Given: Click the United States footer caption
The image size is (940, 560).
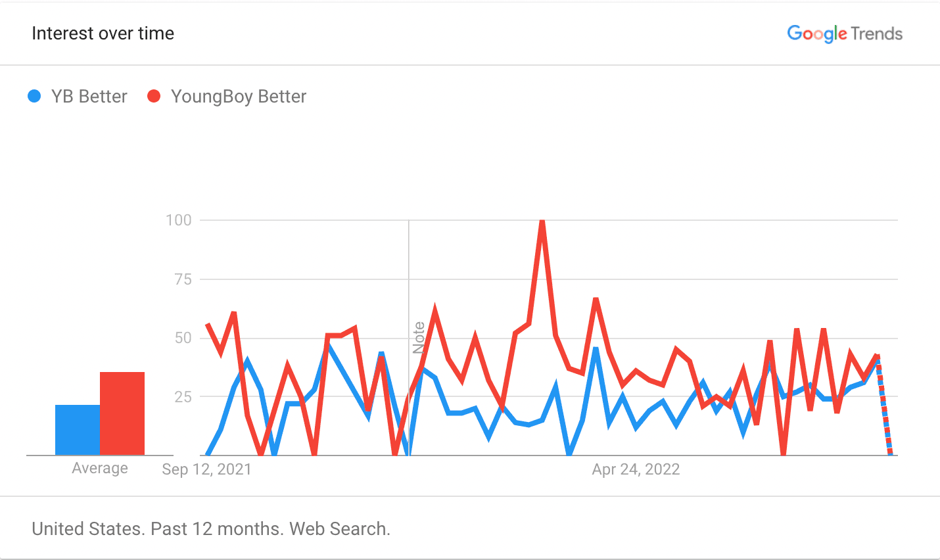Looking at the screenshot, I should 211,528.
